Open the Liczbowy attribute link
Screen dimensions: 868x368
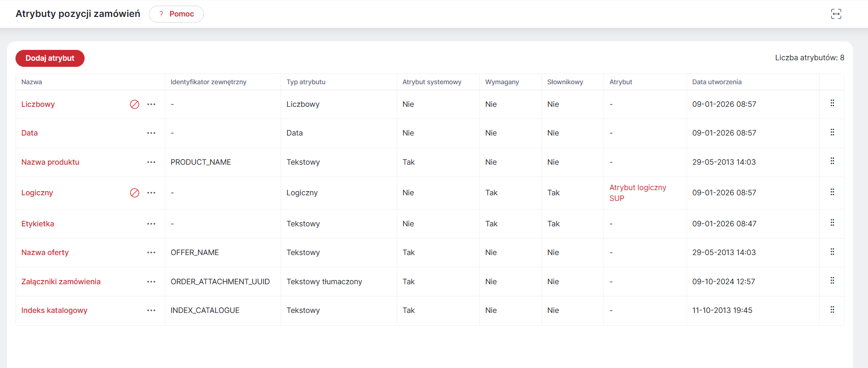click(x=38, y=104)
